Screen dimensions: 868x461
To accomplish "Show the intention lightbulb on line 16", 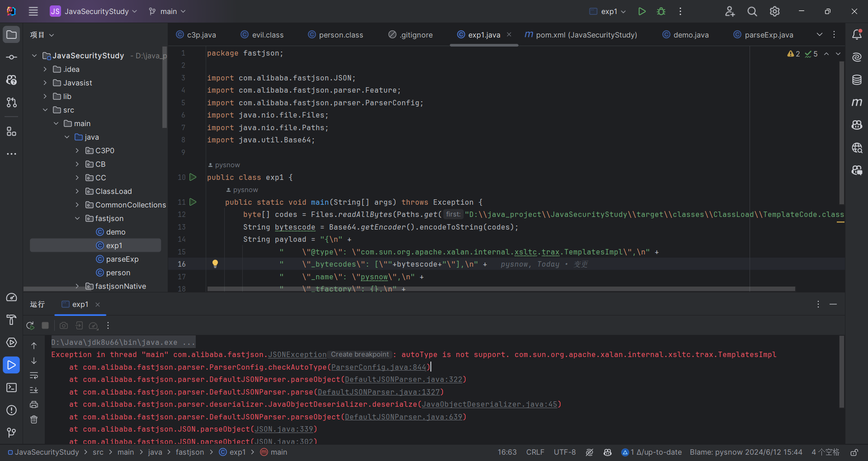I will tap(215, 264).
